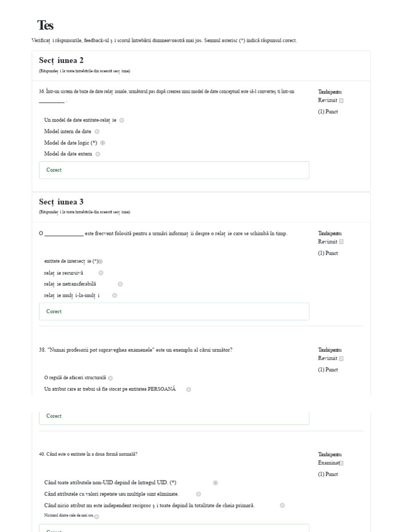Choose 'Când atributele cu valori repetate sau multiple sunt eliminate'
The width and height of the screenshot is (399, 532).
[198, 495]
